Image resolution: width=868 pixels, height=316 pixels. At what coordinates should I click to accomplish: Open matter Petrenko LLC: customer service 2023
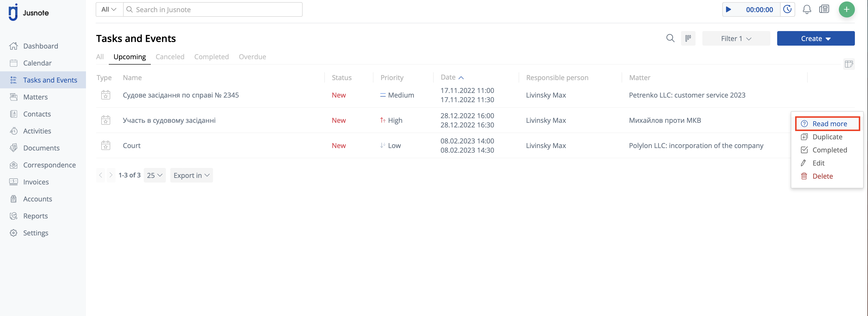(687, 95)
